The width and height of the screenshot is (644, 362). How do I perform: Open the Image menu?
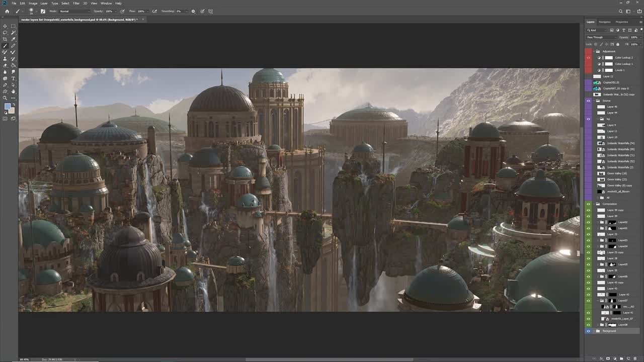[33, 3]
